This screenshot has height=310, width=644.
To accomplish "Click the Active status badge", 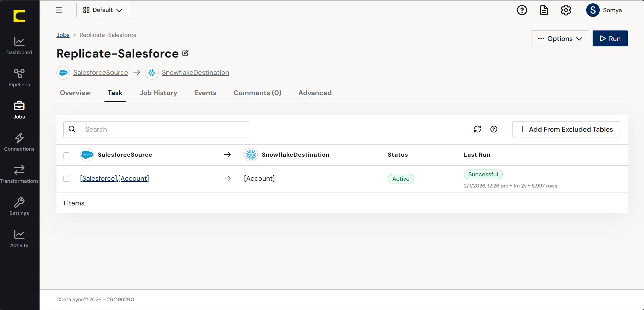I will (x=401, y=179).
